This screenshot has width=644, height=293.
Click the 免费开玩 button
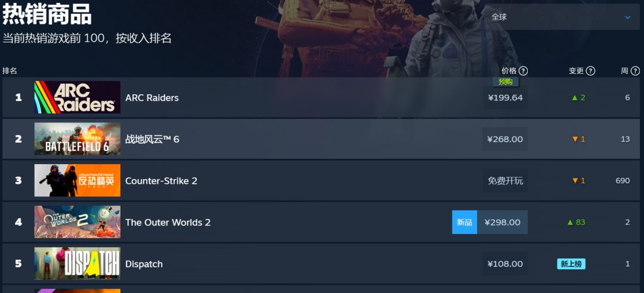(505, 181)
